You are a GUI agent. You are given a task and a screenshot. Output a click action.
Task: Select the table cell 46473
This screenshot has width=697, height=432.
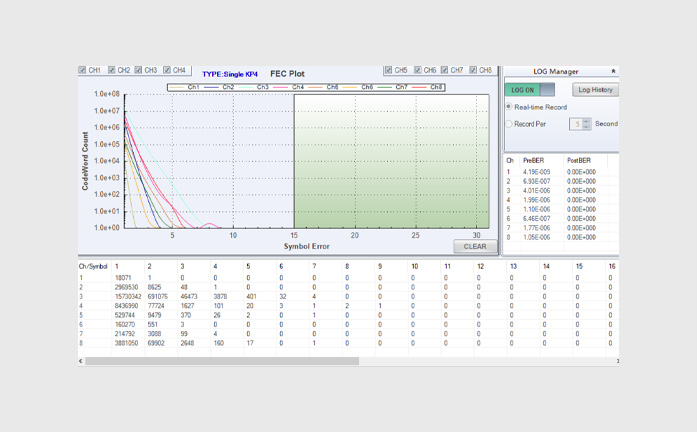point(189,296)
